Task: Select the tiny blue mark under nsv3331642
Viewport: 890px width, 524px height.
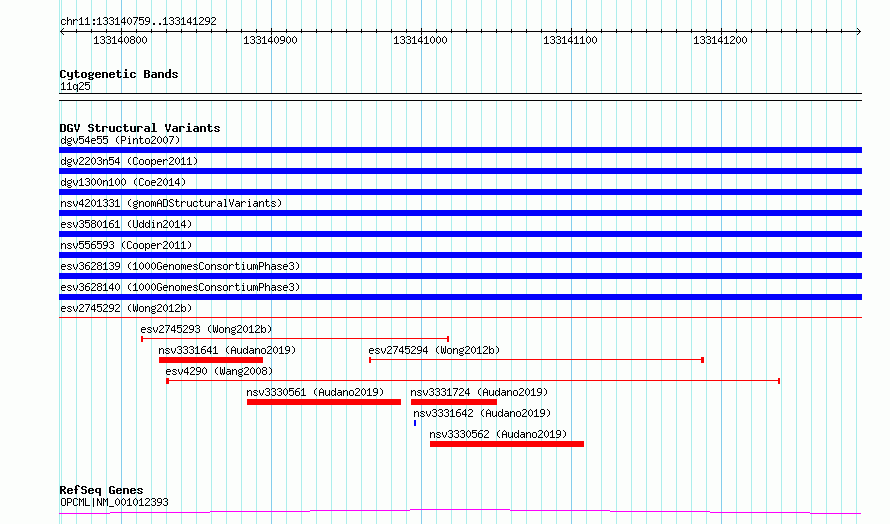Action: pyautogui.click(x=415, y=423)
